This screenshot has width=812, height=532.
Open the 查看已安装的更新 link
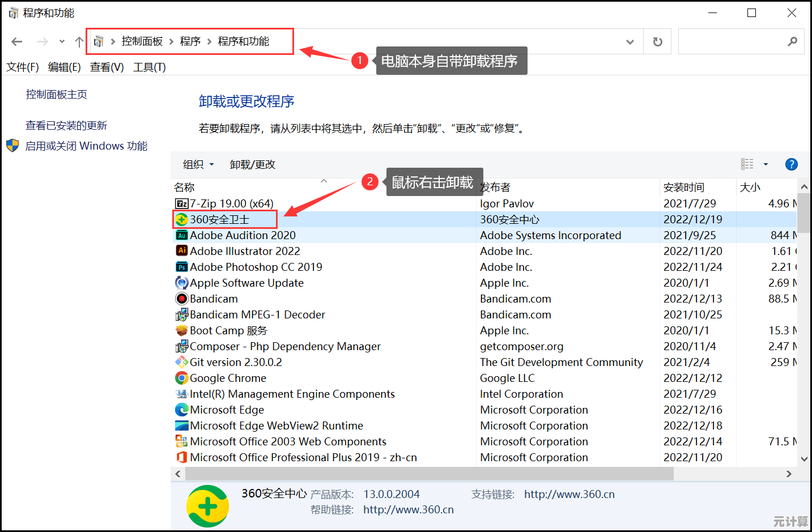(66, 125)
